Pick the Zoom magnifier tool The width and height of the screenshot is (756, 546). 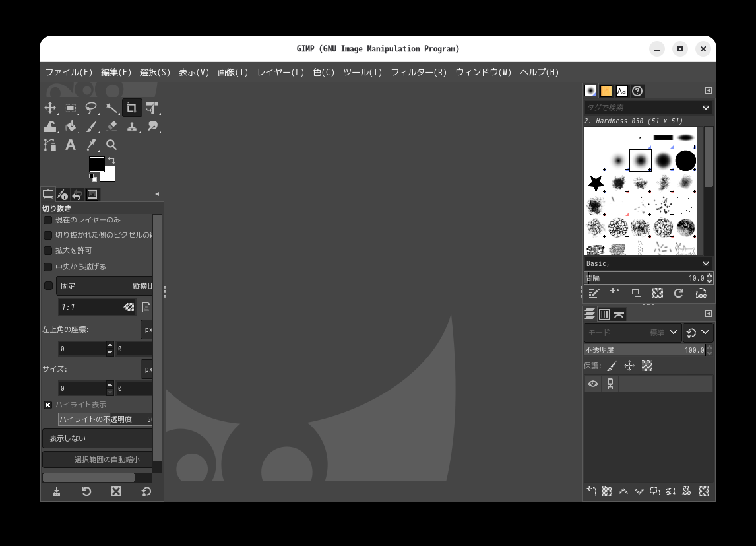pos(111,145)
